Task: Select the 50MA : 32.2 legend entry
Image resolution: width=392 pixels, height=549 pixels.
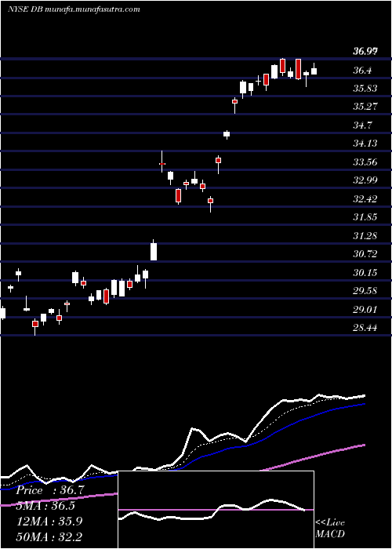Action: click(49, 536)
